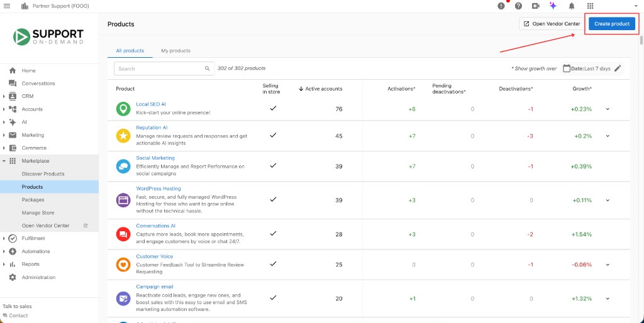Click the Local SEO AI pin icon
Screen dimensions: 644x323
click(123, 109)
